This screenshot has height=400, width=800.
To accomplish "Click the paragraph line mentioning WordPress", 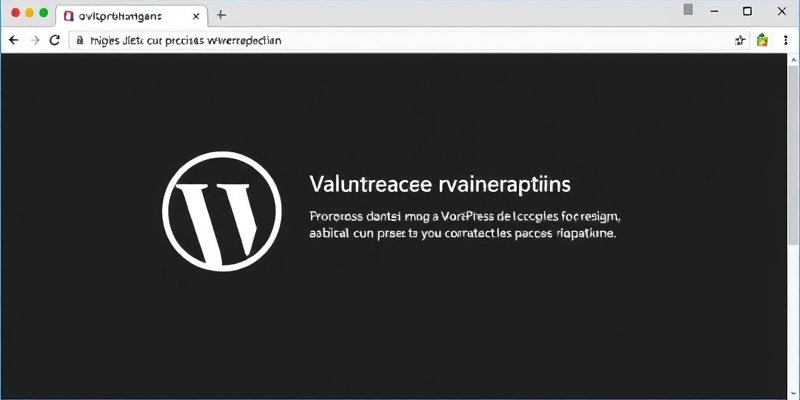I will tap(465, 216).
